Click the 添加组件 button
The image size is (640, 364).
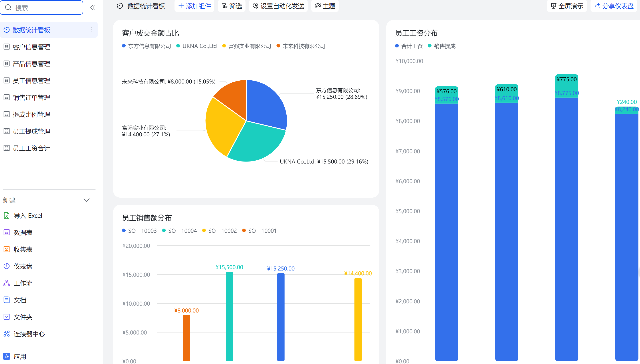195,6
